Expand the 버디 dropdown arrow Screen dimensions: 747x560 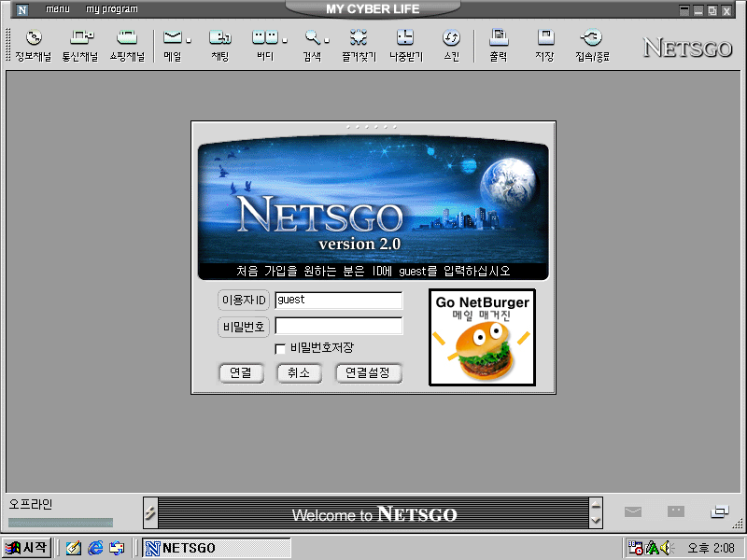[285, 40]
